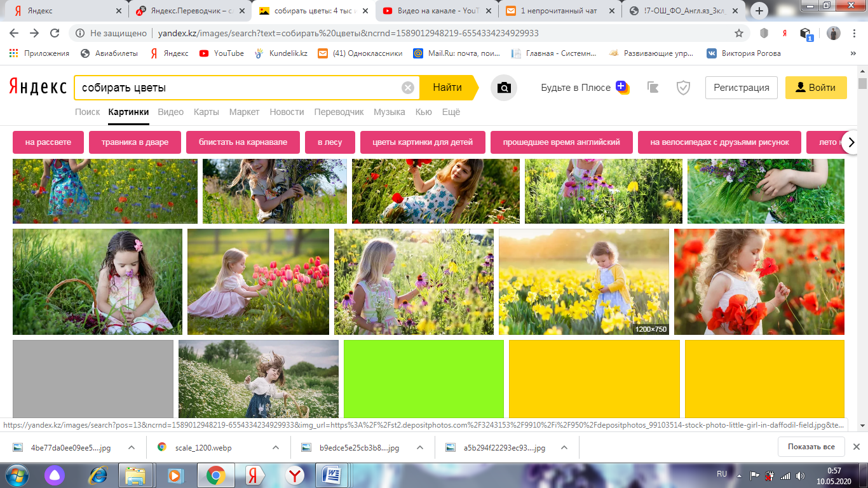
Task: Expand options for 4be77da0ee09ee5 download
Action: click(132, 447)
